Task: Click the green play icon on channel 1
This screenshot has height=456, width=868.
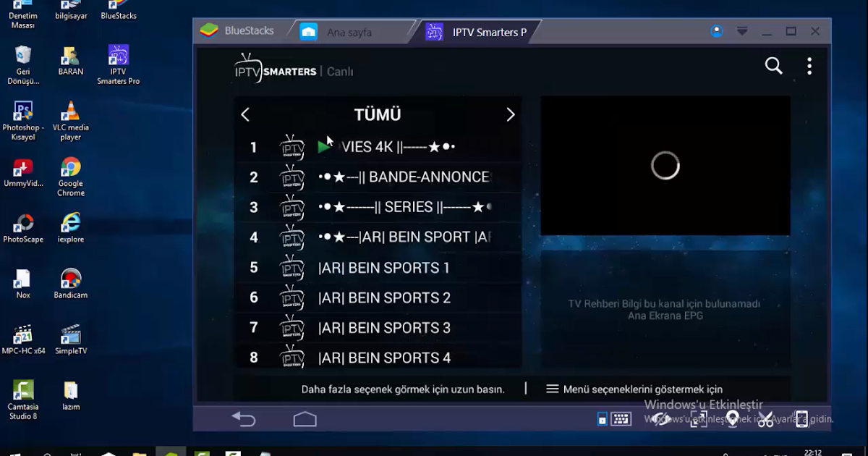Action: (324, 148)
